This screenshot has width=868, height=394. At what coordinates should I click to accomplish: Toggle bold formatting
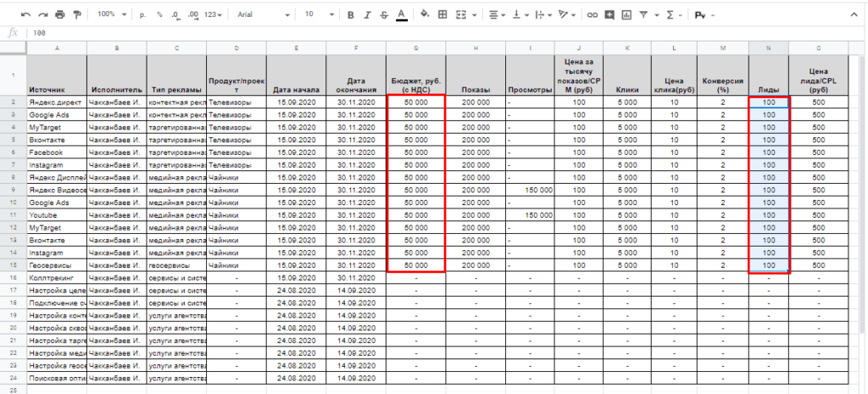tap(350, 15)
